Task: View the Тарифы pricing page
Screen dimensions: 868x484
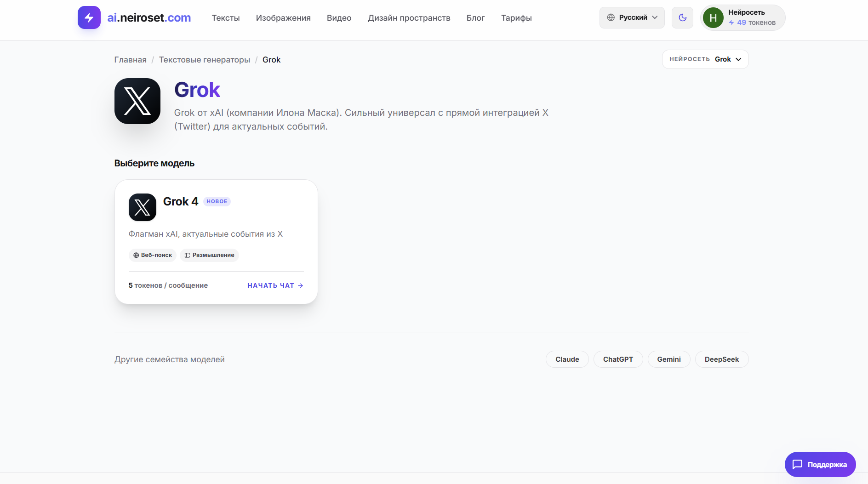Action: pyautogui.click(x=516, y=18)
